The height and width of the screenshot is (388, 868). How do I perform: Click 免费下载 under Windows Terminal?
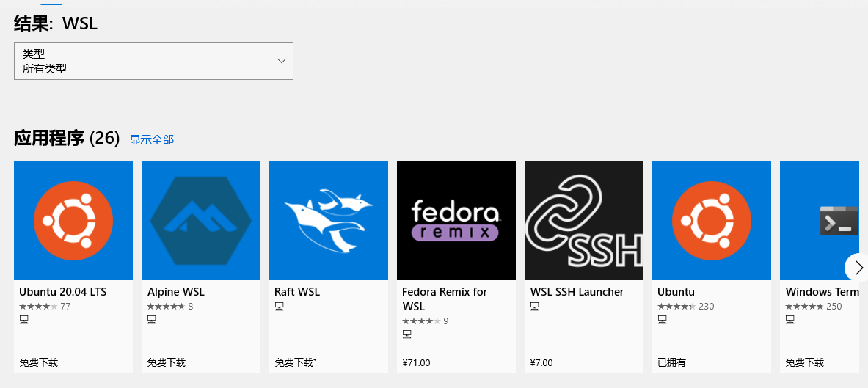coord(804,362)
